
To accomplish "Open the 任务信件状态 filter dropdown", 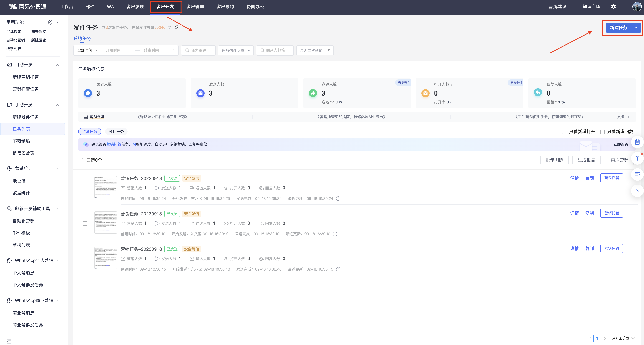I will click(x=235, y=50).
